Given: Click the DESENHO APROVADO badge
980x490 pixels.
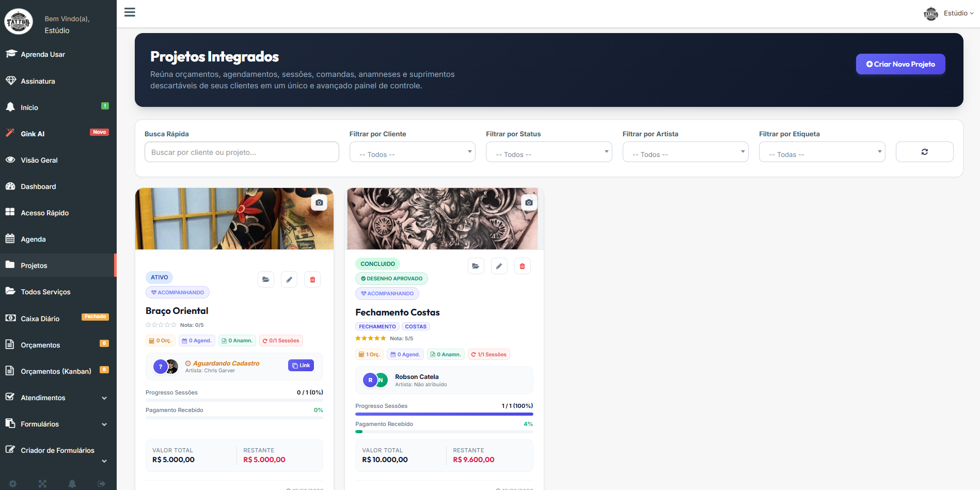Looking at the screenshot, I should coord(391,278).
